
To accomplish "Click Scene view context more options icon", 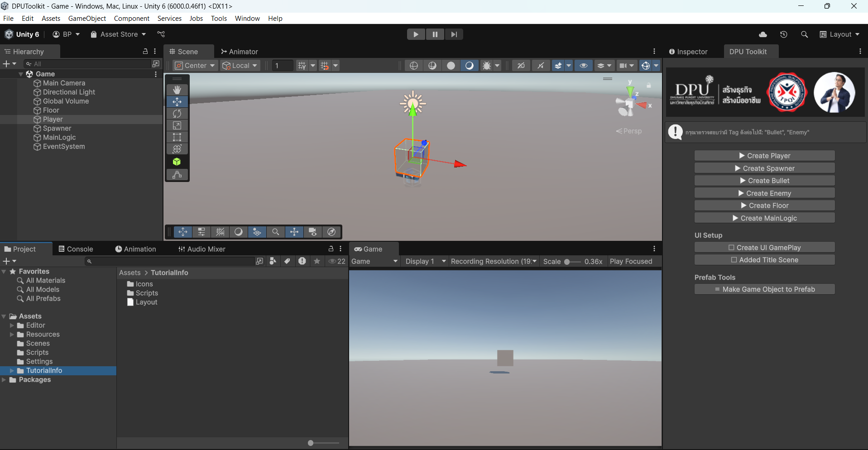I will point(654,52).
